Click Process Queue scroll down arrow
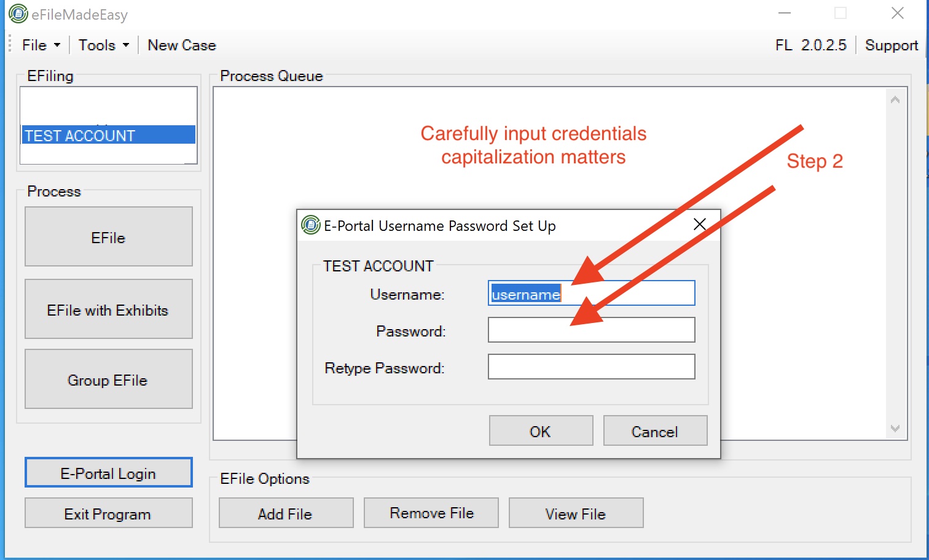Screen dimensions: 929x560 click(x=895, y=428)
